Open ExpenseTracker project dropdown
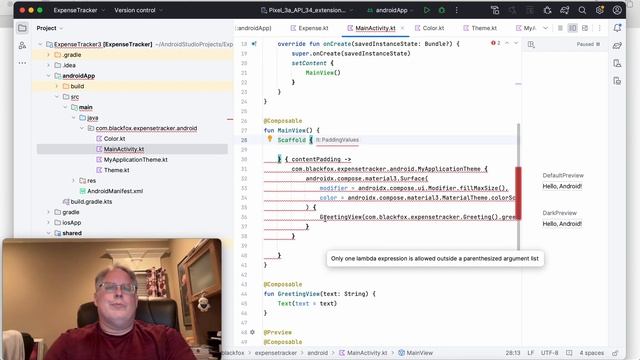This screenshot has height=360, width=640. [79, 10]
